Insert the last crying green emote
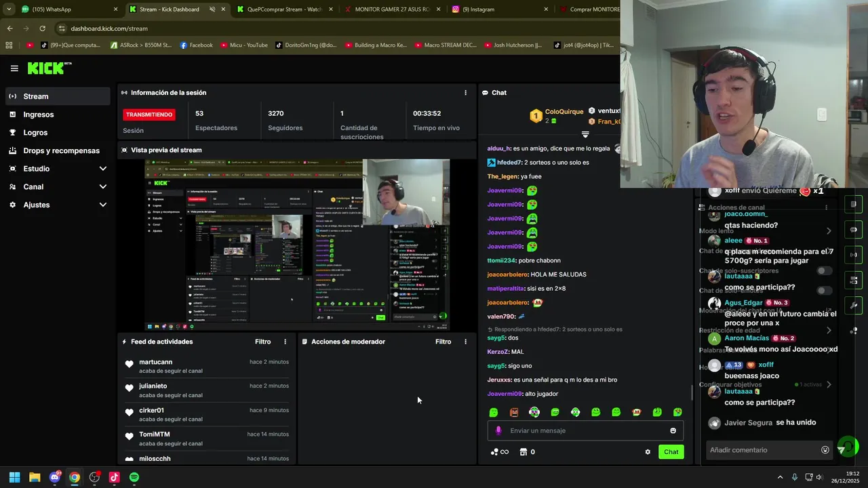The height and width of the screenshot is (488, 868). coord(677,412)
